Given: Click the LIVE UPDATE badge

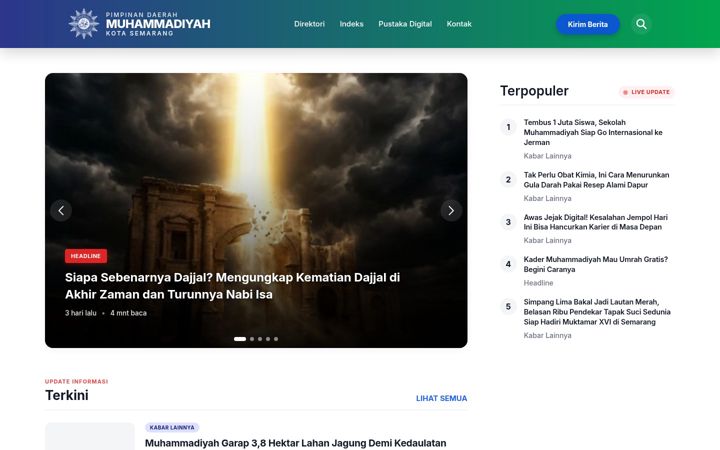Looking at the screenshot, I should pyautogui.click(x=647, y=92).
